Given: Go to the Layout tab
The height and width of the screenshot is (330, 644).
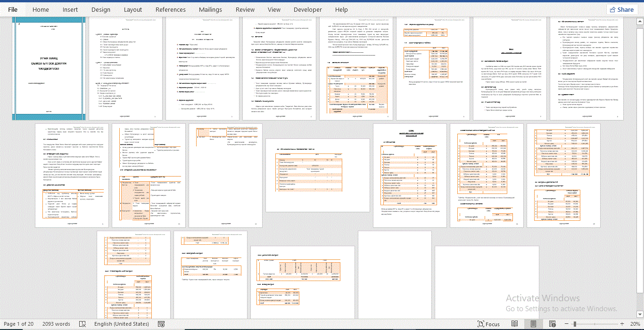Looking at the screenshot, I should click(133, 9).
